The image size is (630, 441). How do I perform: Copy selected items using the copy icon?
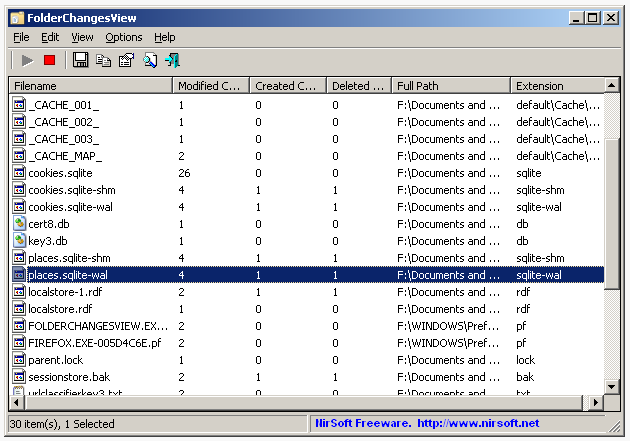coord(103,60)
